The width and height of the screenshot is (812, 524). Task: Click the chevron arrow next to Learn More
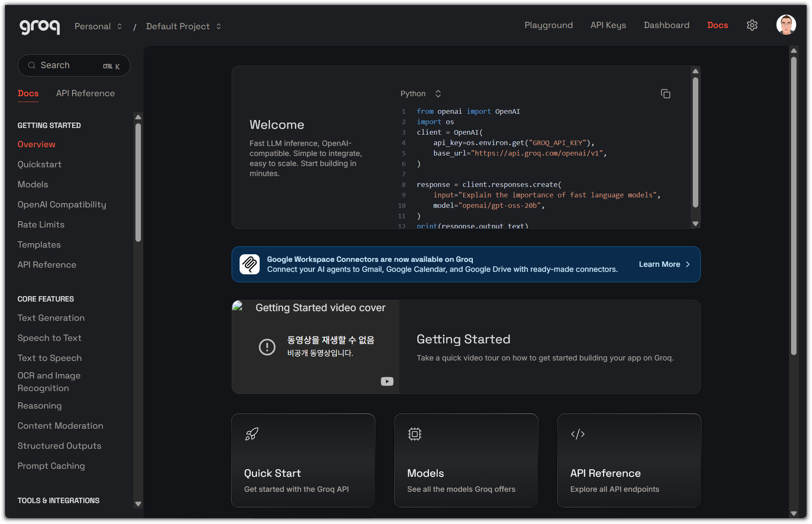pos(688,264)
